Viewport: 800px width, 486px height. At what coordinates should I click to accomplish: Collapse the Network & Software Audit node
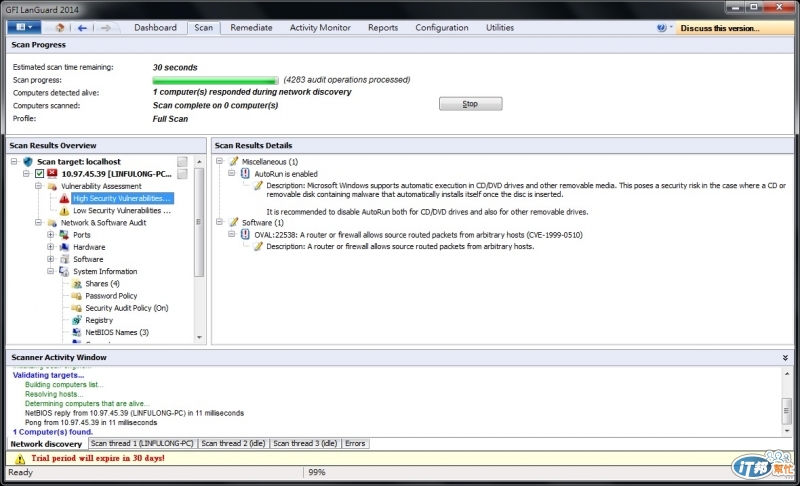tap(38, 223)
